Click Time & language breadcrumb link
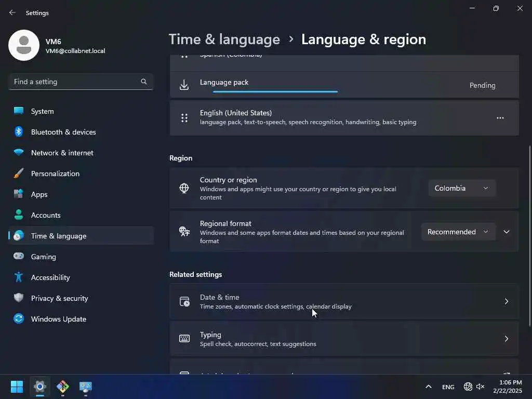Viewport: 532px width, 399px height. click(x=224, y=39)
